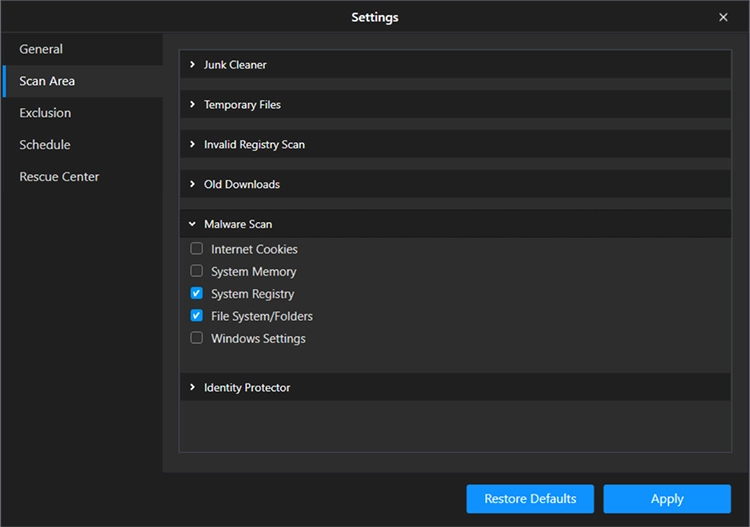Click the Internet Cookies label text

pyautogui.click(x=254, y=249)
